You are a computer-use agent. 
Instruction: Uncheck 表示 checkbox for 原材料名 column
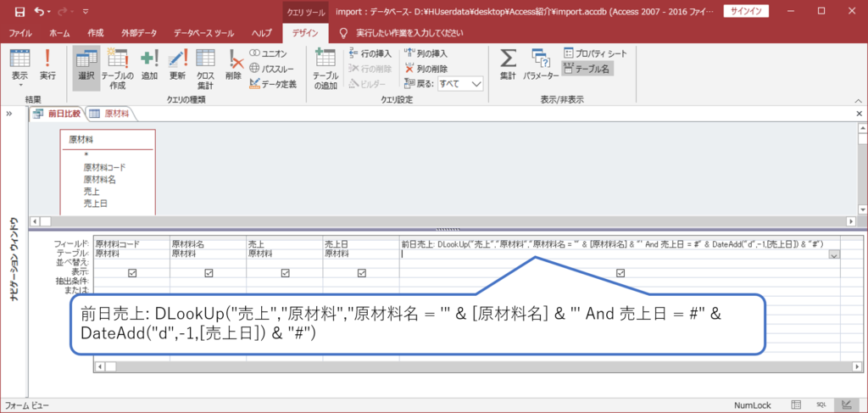[209, 272]
